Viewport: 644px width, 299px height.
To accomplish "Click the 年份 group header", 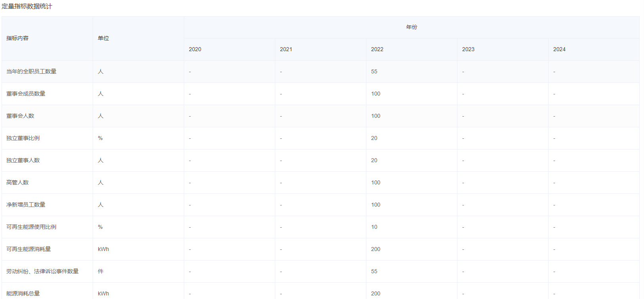I will click(x=412, y=27).
